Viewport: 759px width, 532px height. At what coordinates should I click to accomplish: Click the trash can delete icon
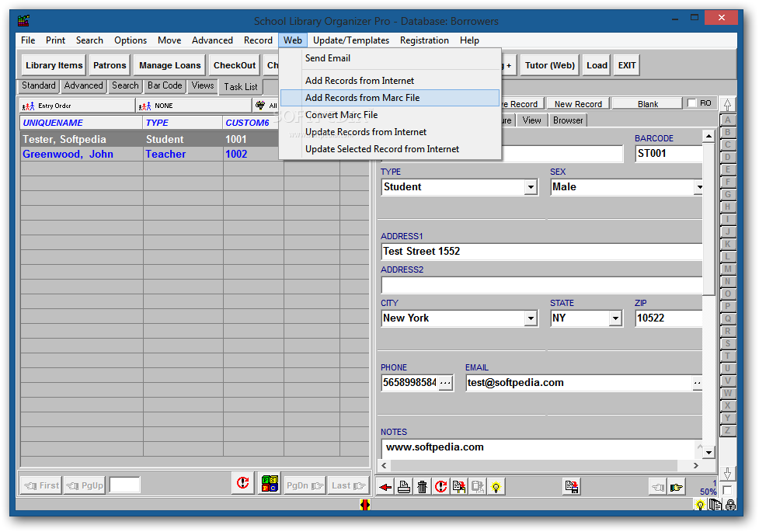point(422,486)
